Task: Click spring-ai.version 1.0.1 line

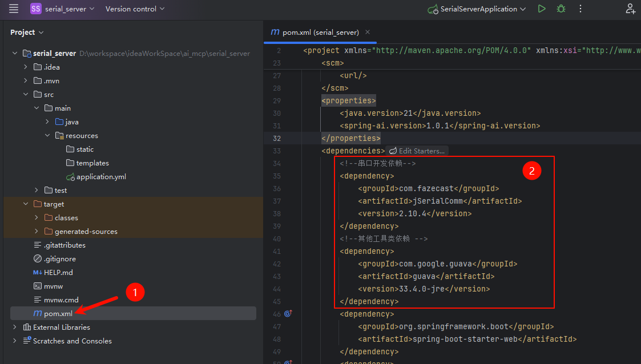Action: coord(440,126)
